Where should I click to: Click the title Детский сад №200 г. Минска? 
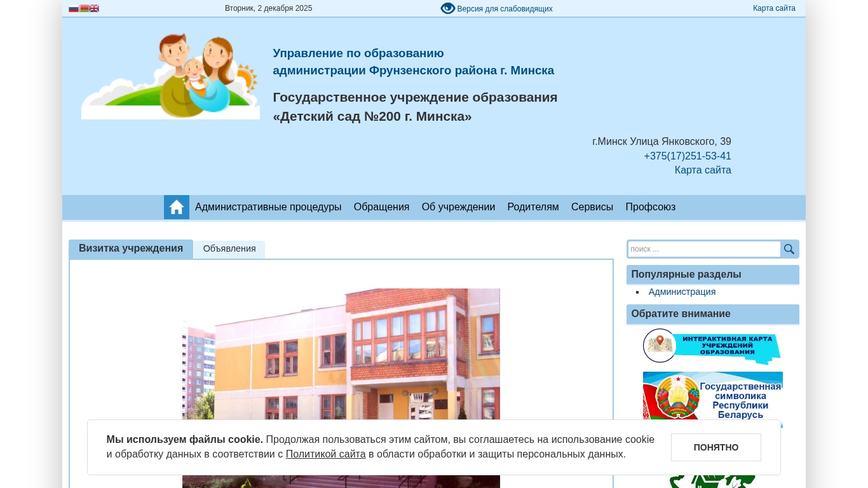(372, 117)
